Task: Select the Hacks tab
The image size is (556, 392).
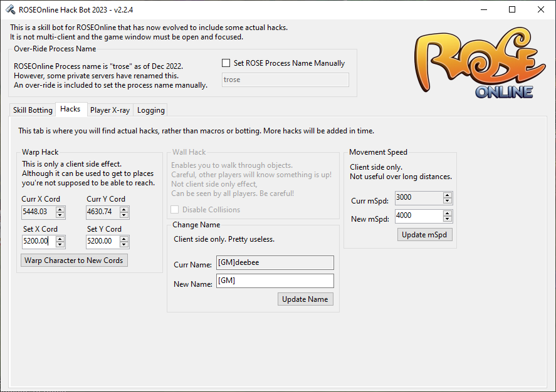Action: click(70, 109)
